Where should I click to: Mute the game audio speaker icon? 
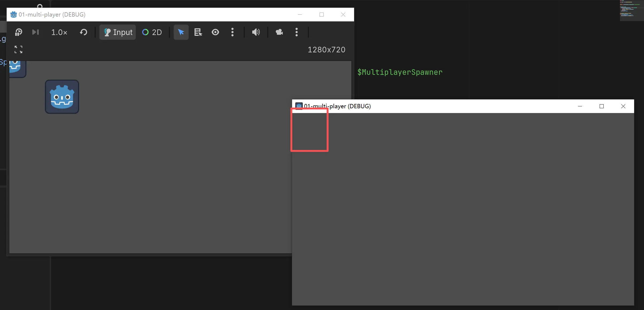click(x=255, y=32)
